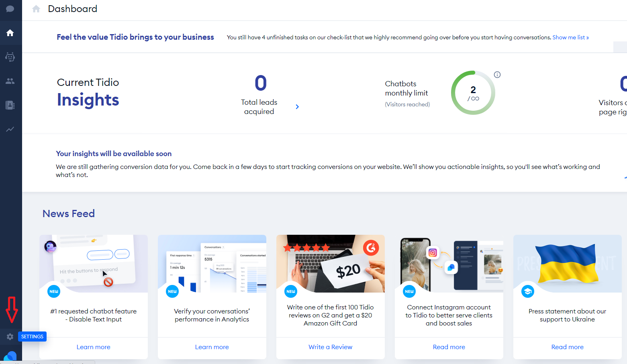This screenshot has height=364, width=627.
Task: Click the breadcrumb home icon beside Dashboard
Action: [36, 9]
